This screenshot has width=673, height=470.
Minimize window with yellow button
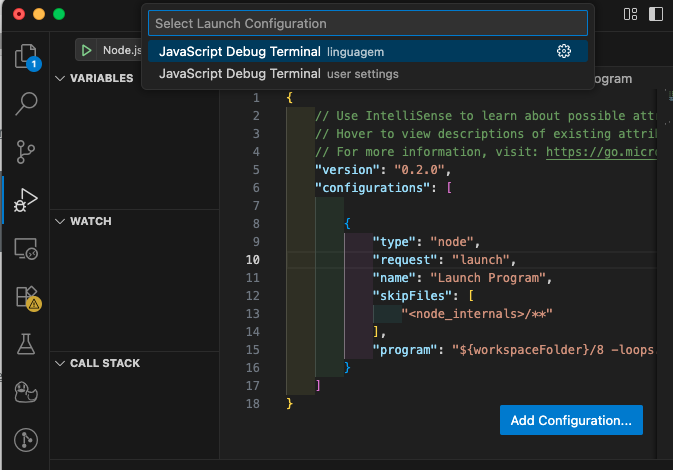point(39,14)
